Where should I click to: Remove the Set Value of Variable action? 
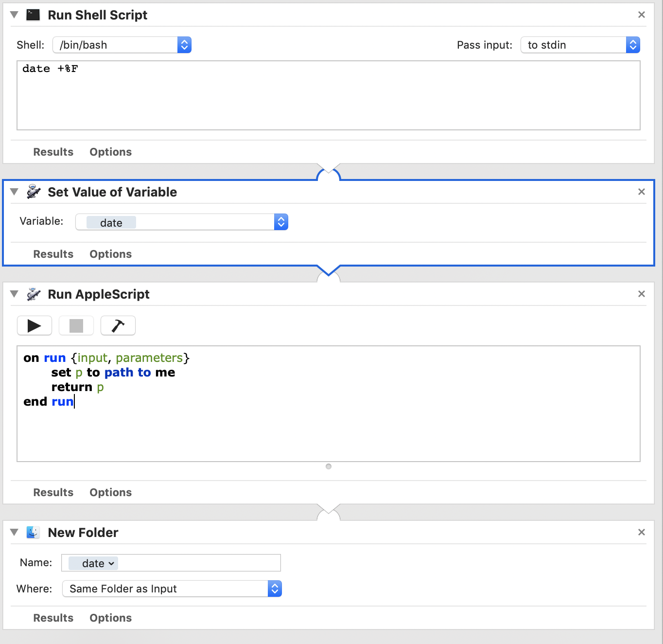pyautogui.click(x=641, y=192)
